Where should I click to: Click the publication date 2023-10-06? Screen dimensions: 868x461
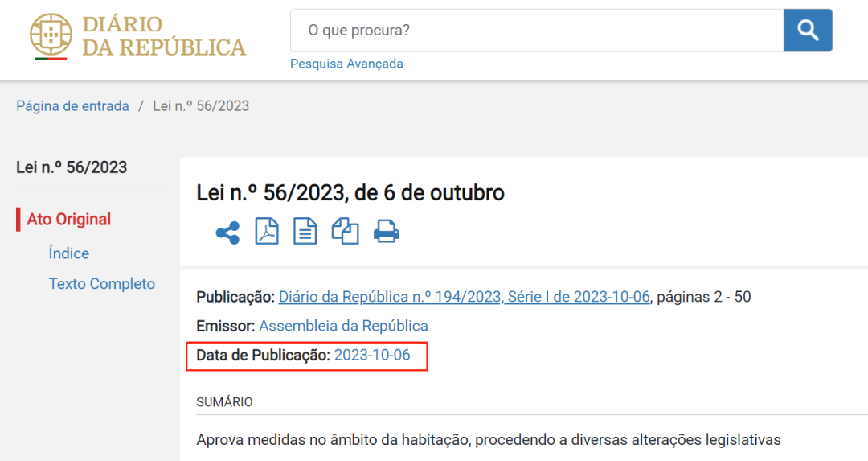click(x=372, y=355)
